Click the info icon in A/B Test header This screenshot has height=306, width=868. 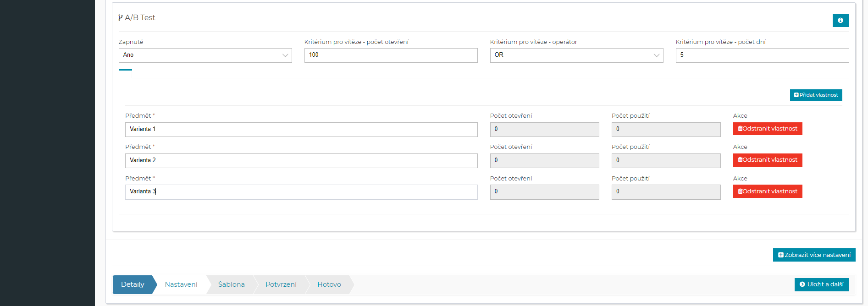pos(840,21)
